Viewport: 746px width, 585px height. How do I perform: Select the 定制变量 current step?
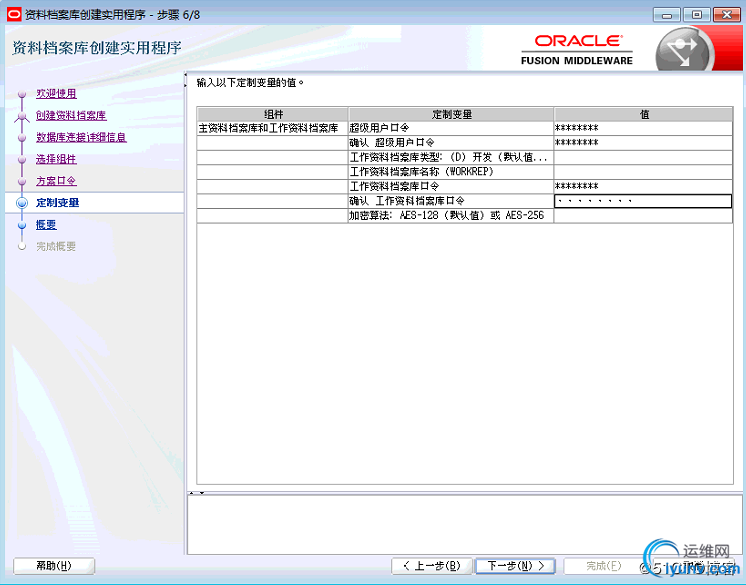click(x=58, y=203)
